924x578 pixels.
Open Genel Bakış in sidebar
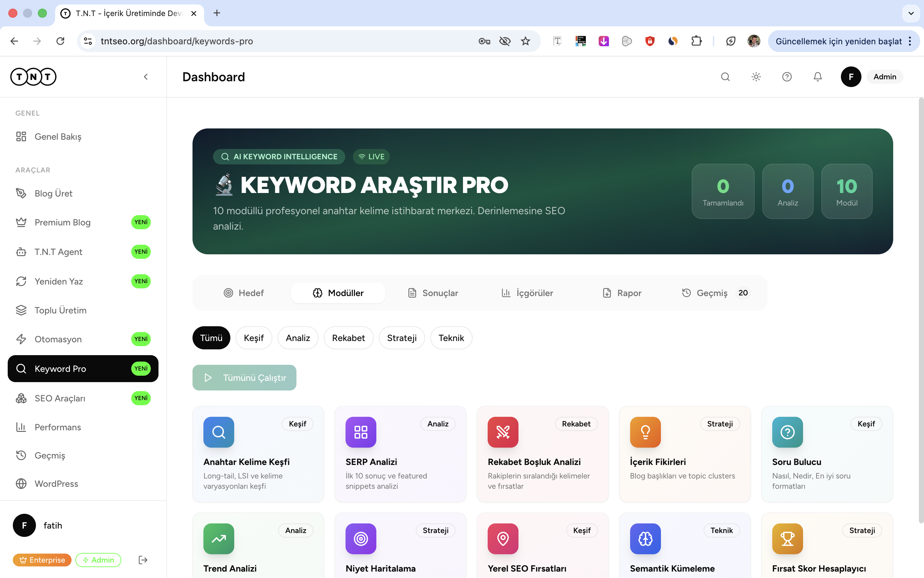point(83,136)
